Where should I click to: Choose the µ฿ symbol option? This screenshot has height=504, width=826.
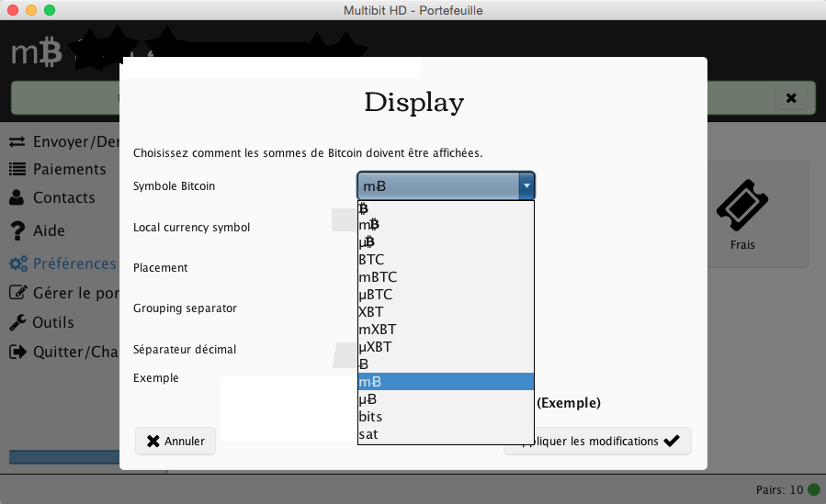coord(446,242)
